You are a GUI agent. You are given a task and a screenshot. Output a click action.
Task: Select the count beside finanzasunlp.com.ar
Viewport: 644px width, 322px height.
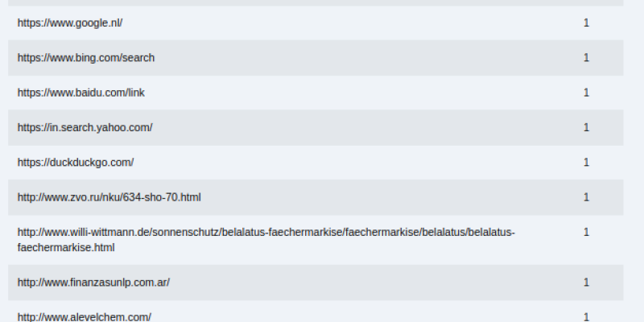coord(586,283)
